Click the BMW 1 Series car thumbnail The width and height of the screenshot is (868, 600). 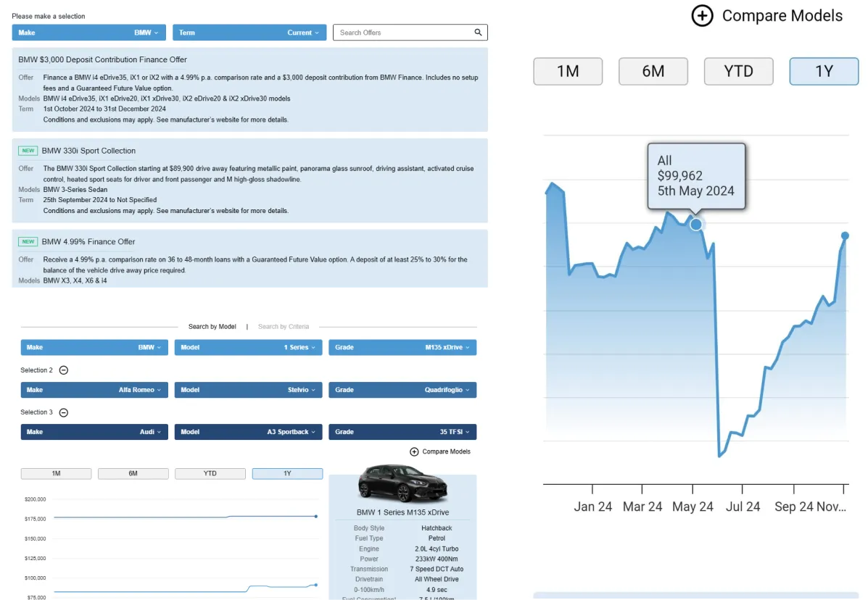pyautogui.click(x=402, y=483)
